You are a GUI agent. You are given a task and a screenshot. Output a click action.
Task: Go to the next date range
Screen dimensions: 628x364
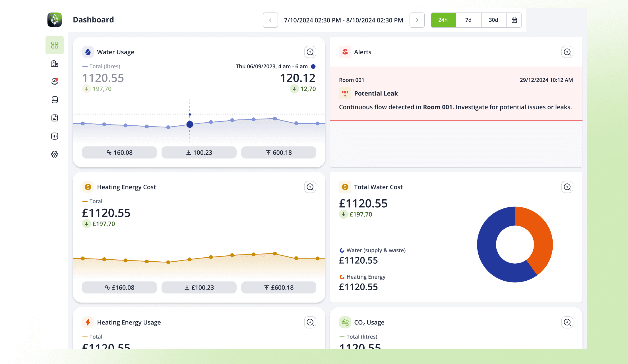[417, 20]
